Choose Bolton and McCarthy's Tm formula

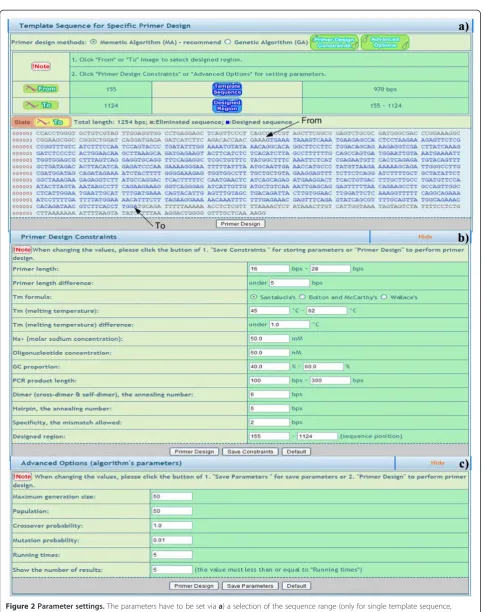302,297
